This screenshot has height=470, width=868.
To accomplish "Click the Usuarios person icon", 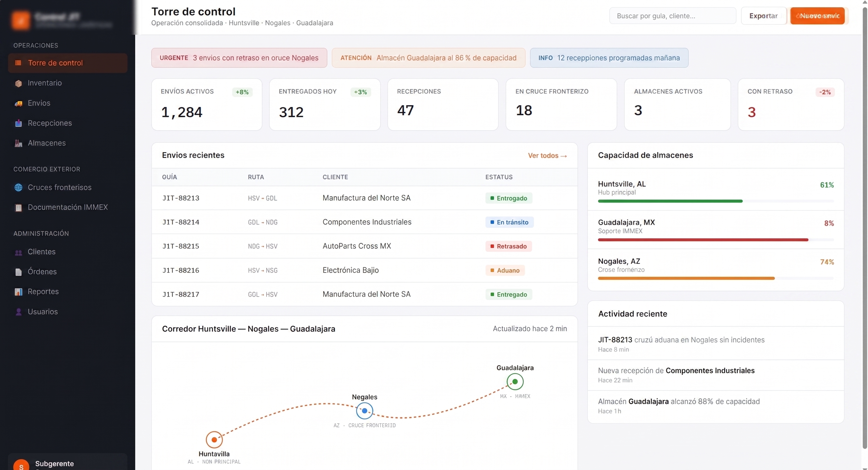I will coord(18,312).
